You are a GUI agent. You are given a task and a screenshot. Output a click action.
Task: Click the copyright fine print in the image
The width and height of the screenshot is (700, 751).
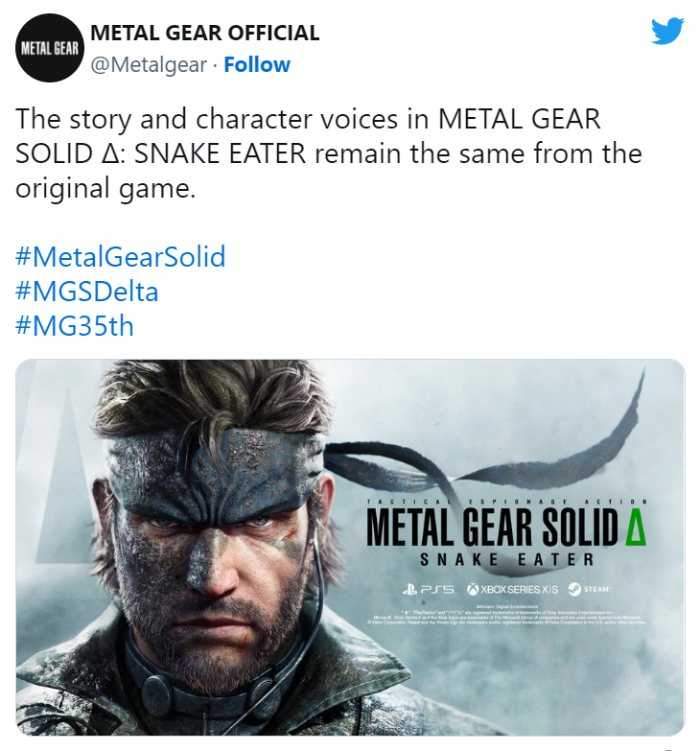506,614
